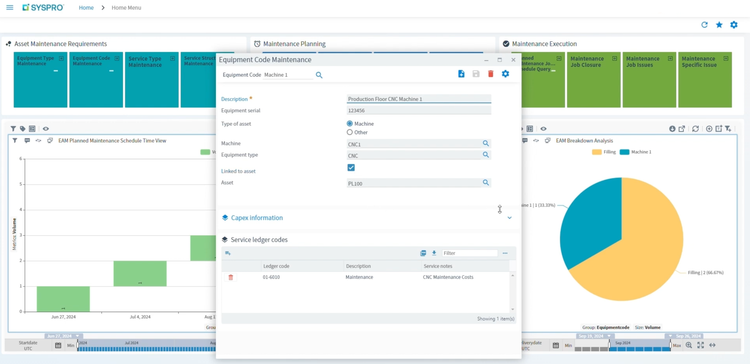The image size is (750, 364).
Task: Click the Description input field
Action: point(419,99)
